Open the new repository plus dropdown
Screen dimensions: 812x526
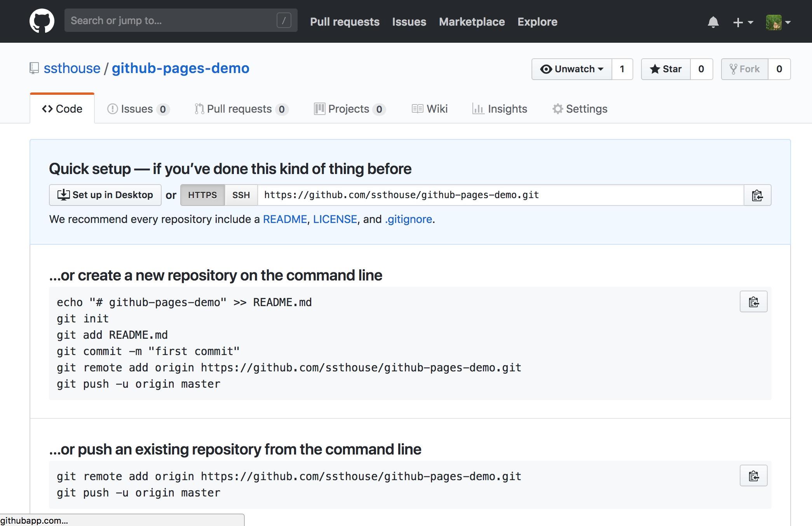tap(741, 22)
